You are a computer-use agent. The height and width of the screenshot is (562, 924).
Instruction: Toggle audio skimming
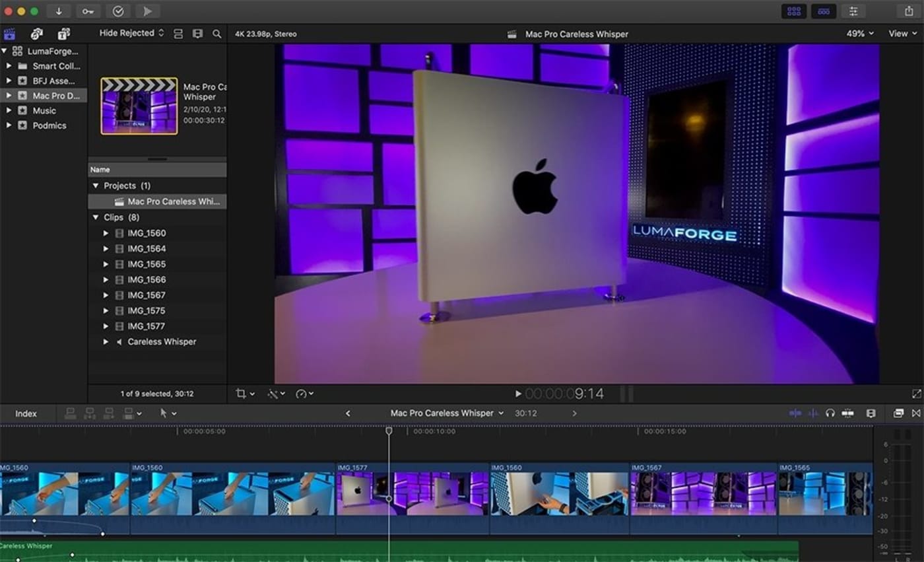813,413
